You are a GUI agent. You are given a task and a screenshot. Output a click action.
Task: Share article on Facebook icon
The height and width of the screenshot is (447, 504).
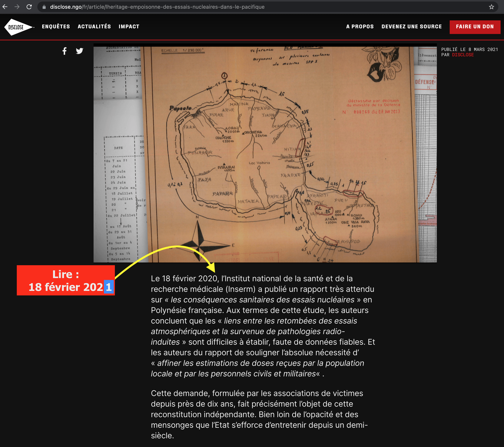tap(64, 51)
